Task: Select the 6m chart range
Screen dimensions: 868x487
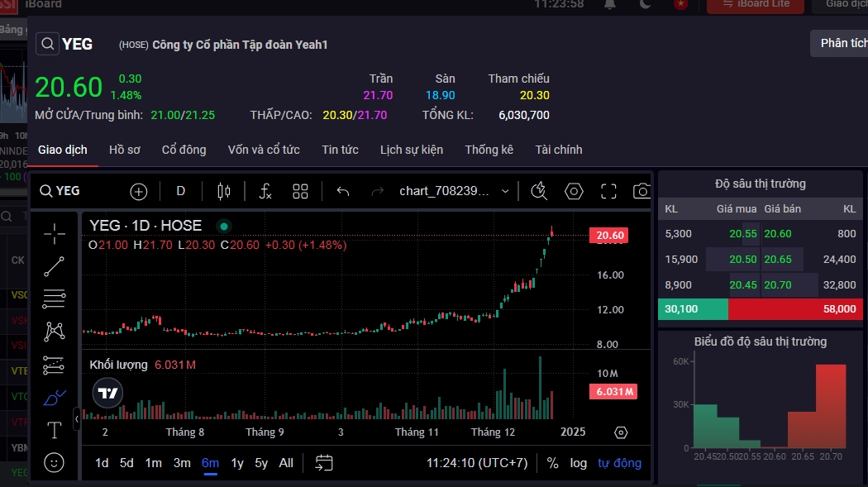Action: point(210,463)
